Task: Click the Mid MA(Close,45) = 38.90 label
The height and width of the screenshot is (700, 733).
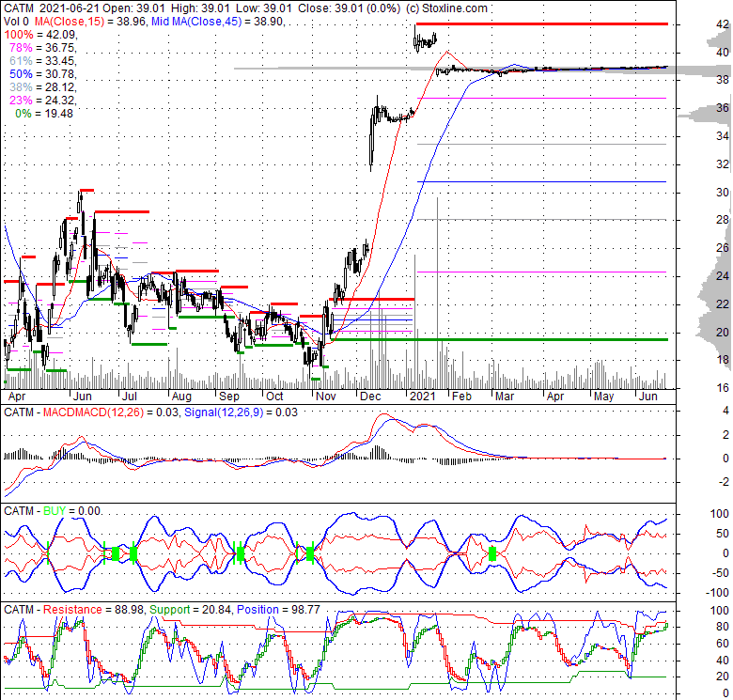Action: [x=218, y=22]
